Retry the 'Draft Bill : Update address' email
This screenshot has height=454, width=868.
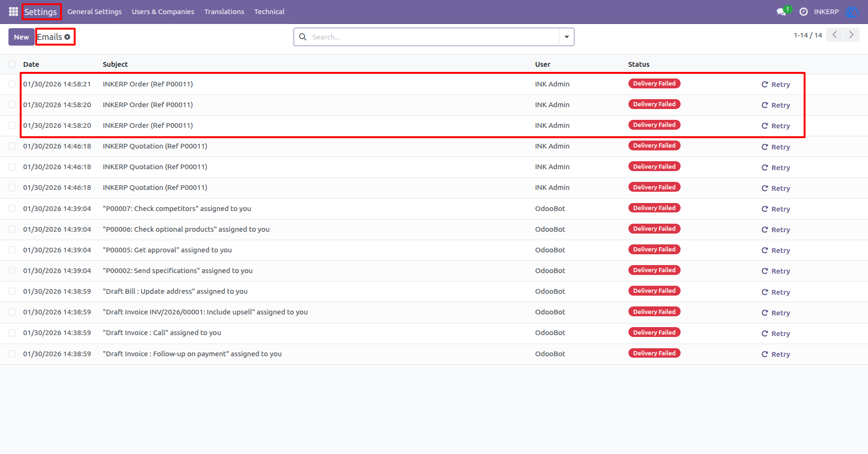point(775,292)
